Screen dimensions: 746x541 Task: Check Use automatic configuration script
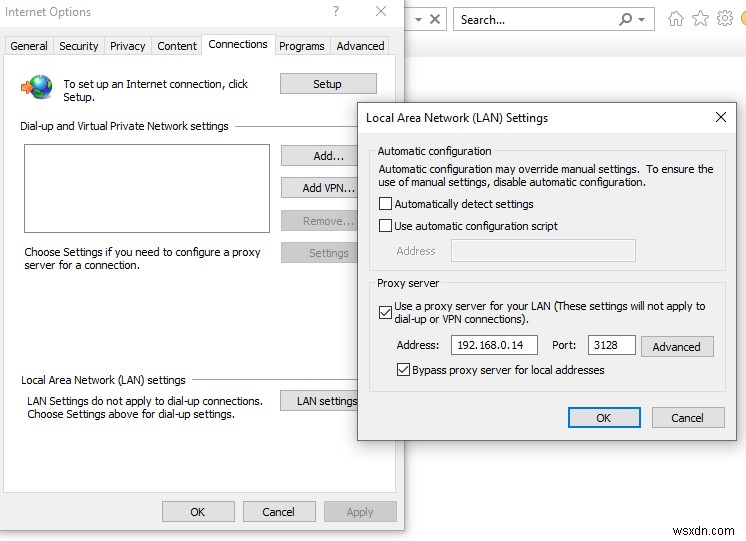pyautogui.click(x=385, y=226)
